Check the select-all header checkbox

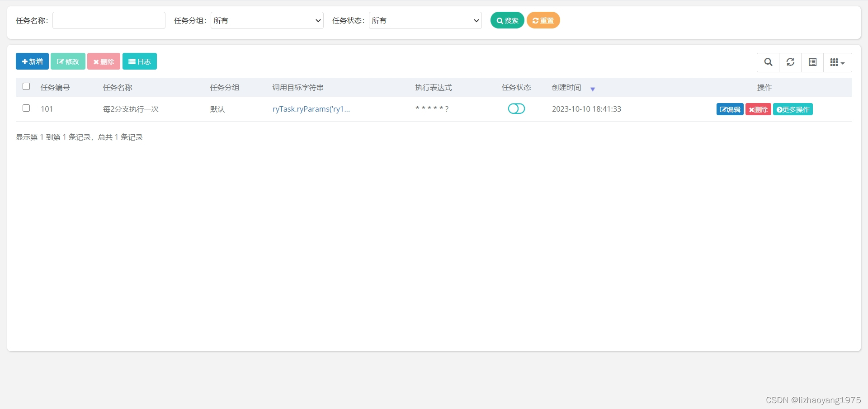[26, 86]
